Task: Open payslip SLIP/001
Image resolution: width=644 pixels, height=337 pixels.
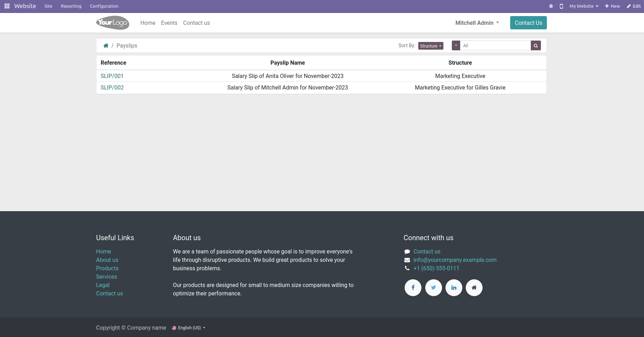Action: 112,76
